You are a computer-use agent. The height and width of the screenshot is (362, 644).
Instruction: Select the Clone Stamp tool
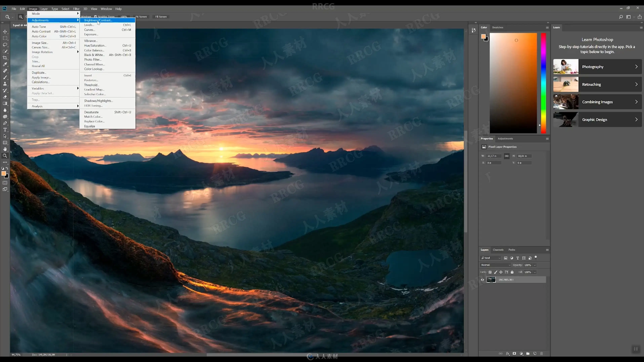pyautogui.click(x=5, y=84)
